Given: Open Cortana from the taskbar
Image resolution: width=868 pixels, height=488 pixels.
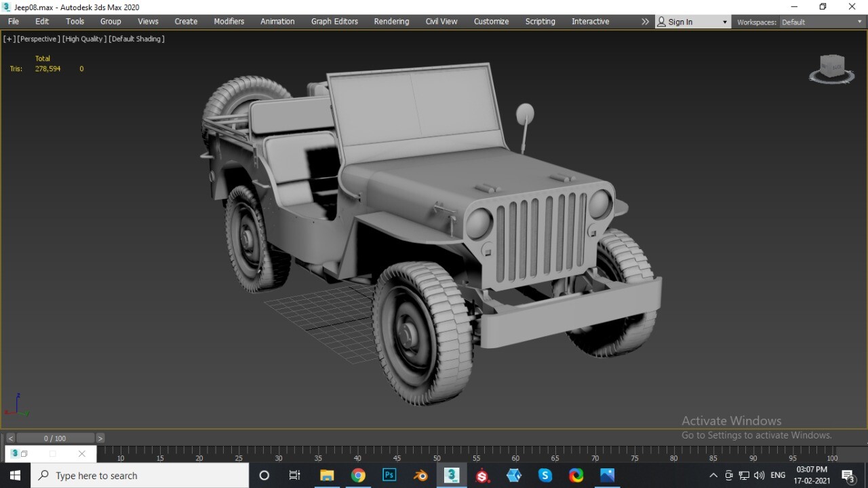Looking at the screenshot, I should click(x=264, y=476).
